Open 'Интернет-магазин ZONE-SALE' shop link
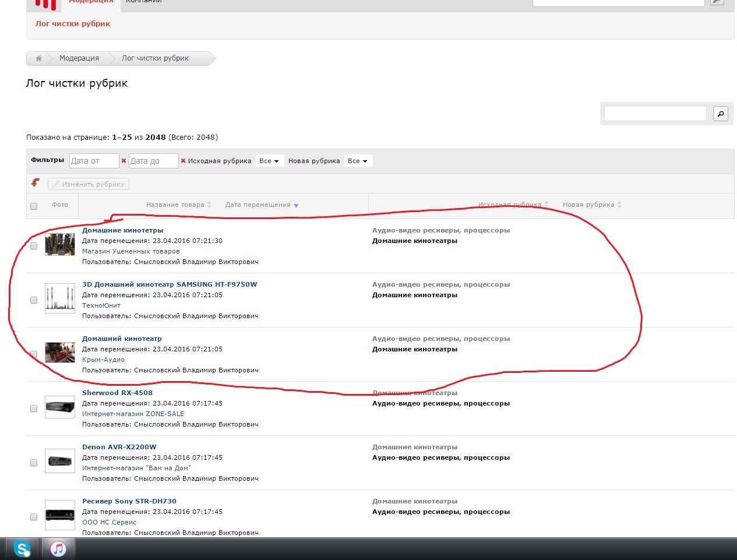The image size is (737, 560). click(133, 414)
